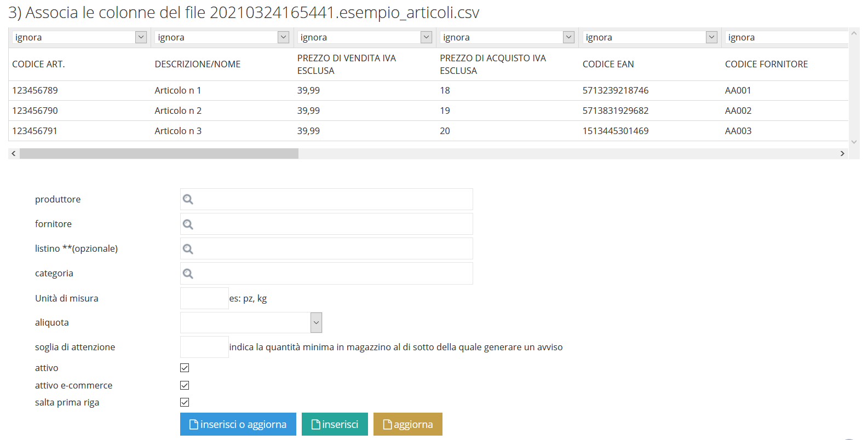Click the down arrow of table vertical scrollbar
Viewport: 868px width, 440px height.
tap(854, 142)
